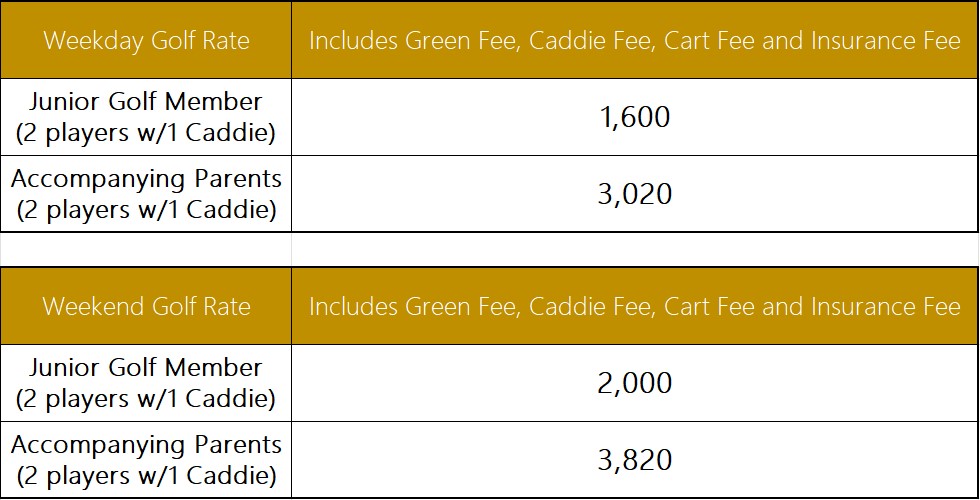Click the 2,000 weekend junior rate

[x=634, y=383]
